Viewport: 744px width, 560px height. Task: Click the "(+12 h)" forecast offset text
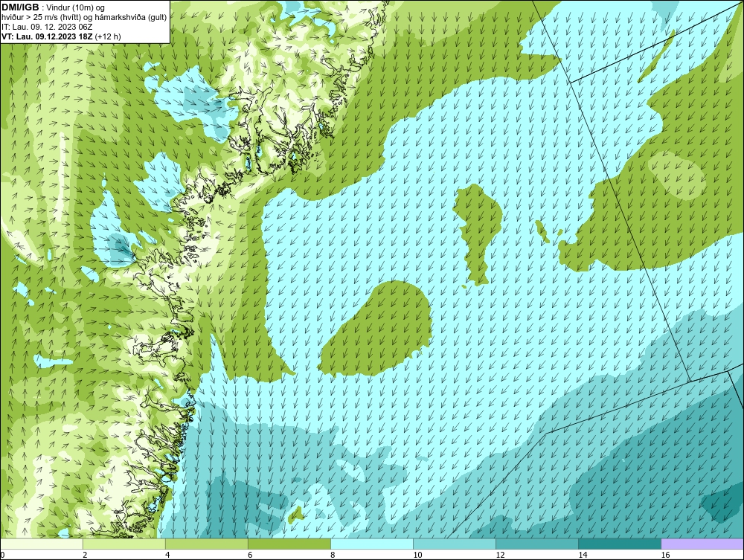108,36
